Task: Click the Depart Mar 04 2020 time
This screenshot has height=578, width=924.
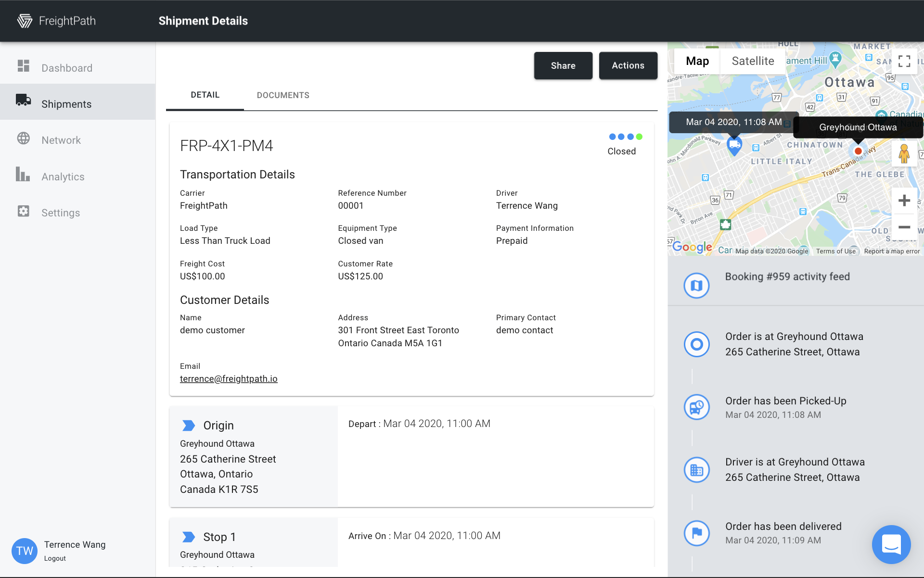Action: click(x=419, y=424)
